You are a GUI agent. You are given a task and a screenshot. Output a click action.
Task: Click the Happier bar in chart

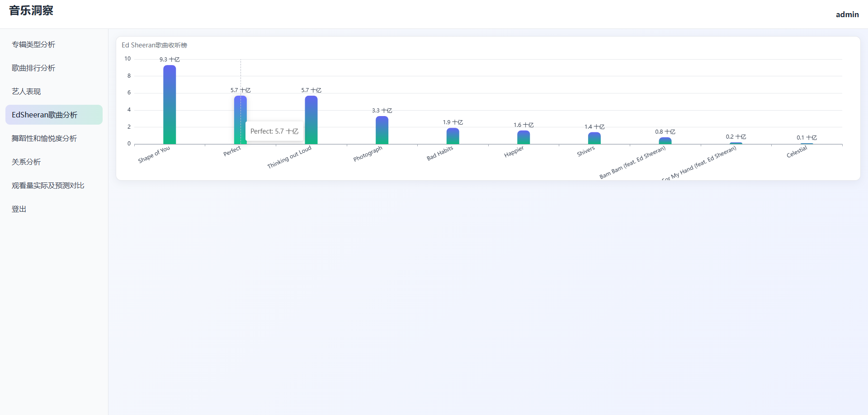click(x=524, y=138)
